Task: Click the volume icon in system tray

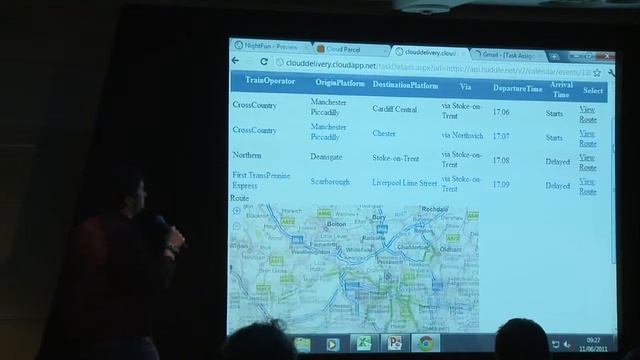Action: [x=567, y=344]
